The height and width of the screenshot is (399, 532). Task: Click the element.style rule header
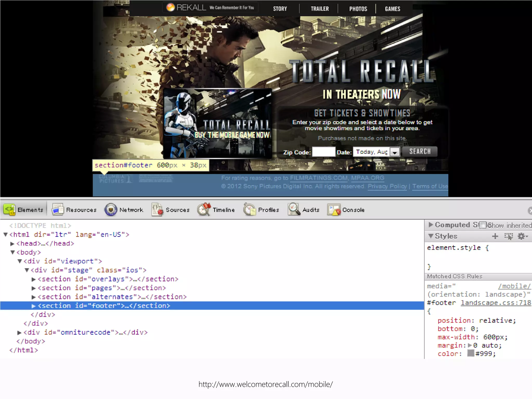click(458, 248)
